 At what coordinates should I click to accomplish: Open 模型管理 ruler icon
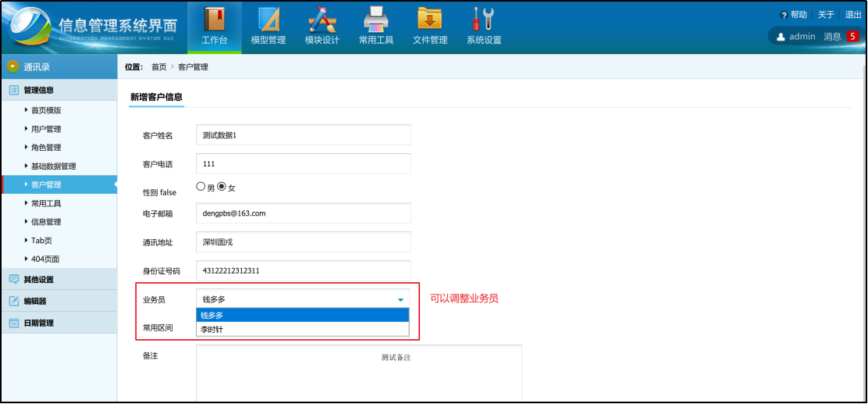point(269,20)
